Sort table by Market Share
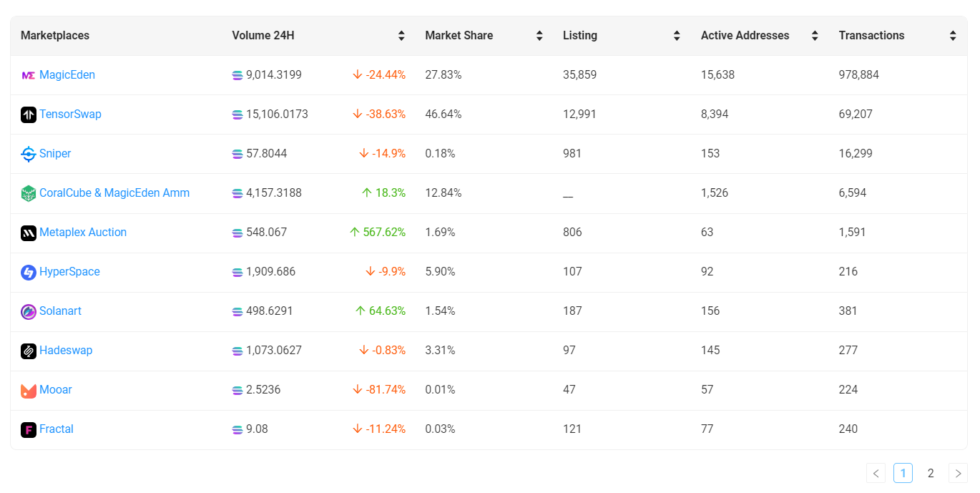Viewport: 980px width, 493px height. 539,36
